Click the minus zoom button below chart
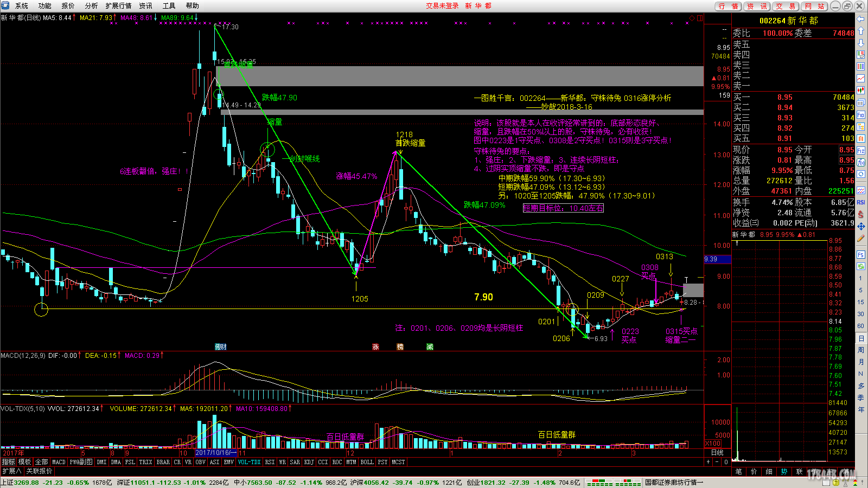This screenshot has width=868, height=488. pyautogui.click(x=717, y=462)
